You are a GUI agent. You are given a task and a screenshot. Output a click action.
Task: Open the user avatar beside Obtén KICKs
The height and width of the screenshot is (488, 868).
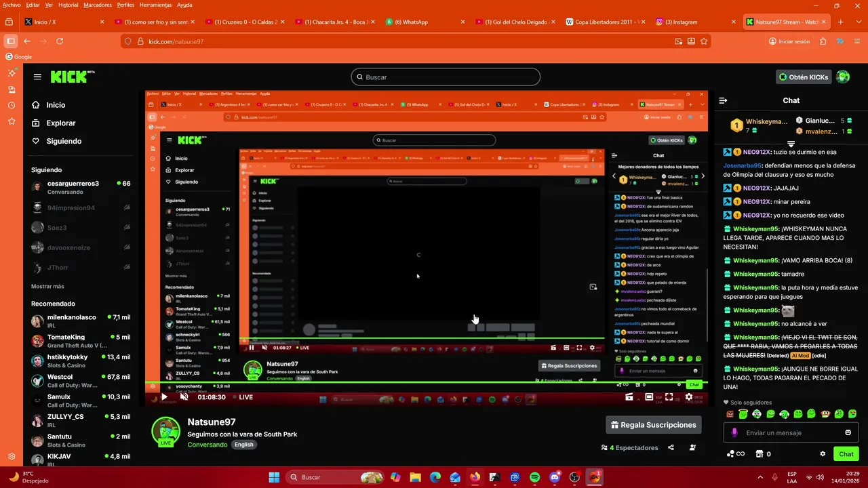(x=843, y=77)
